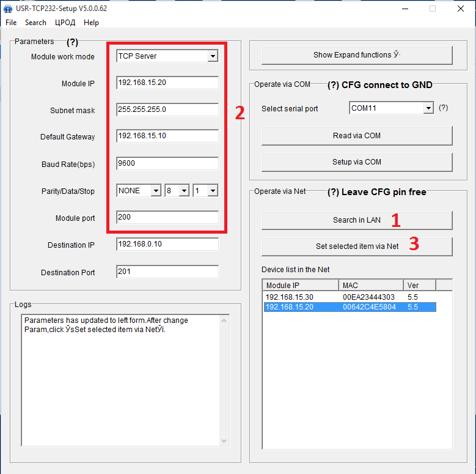The image size is (476, 474).
Task: Click the (?) help next to serial port
Action: point(444,108)
